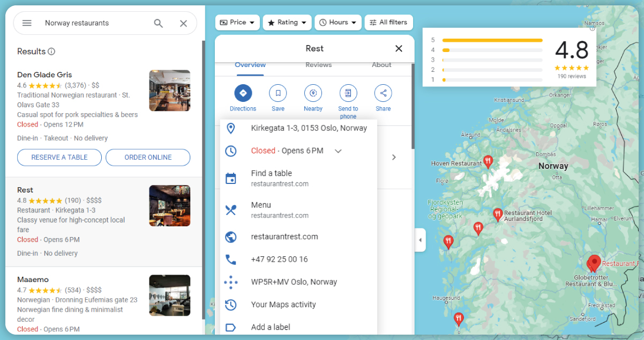The image size is (644, 340).
Task: Click the Save bookmark icon
Action: (278, 93)
